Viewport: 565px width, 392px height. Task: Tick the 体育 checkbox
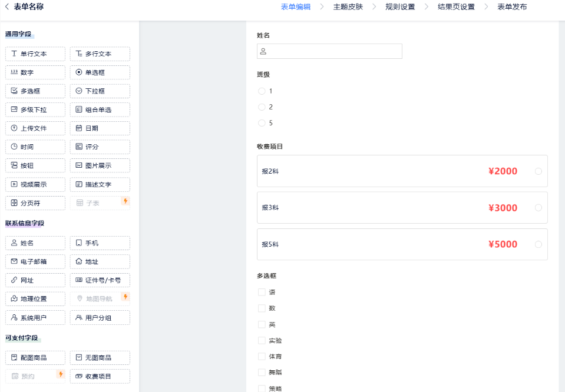262,356
